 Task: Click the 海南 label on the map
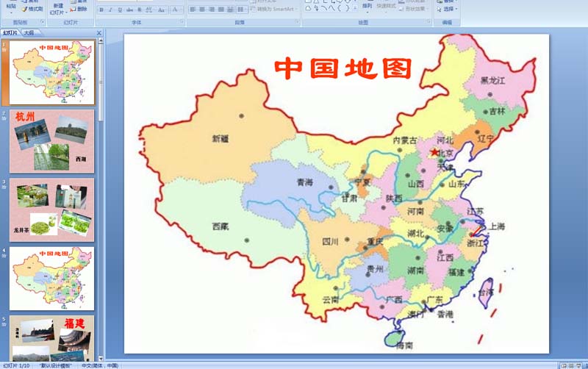click(405, 345)
